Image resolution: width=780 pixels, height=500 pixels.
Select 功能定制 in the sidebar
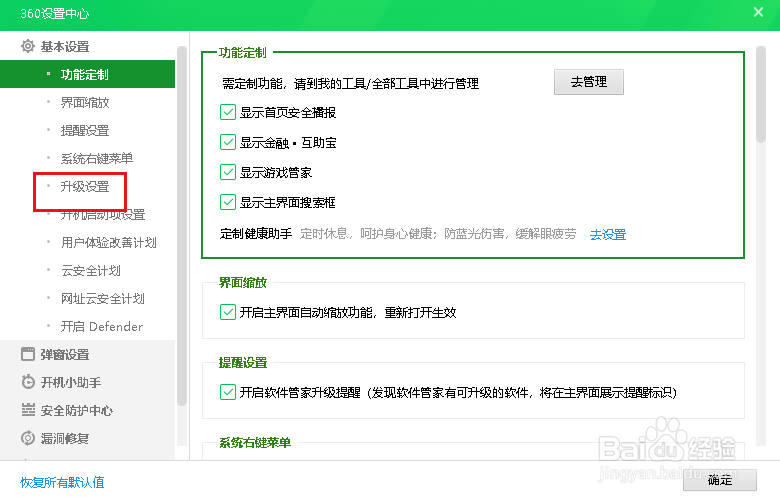click(88, 74)
